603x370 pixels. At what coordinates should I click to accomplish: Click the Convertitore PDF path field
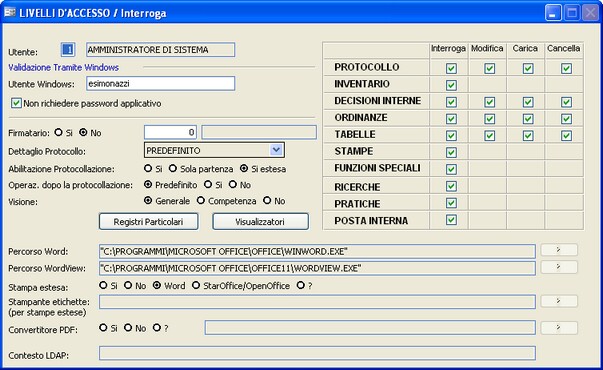point(370,328)
